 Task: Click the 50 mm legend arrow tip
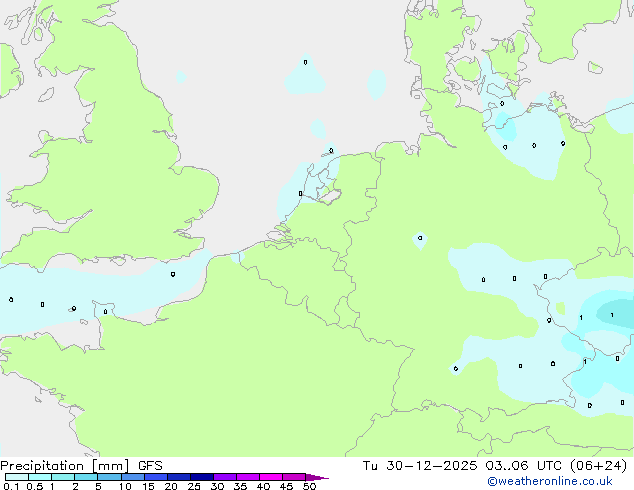[x=317, y=477]
